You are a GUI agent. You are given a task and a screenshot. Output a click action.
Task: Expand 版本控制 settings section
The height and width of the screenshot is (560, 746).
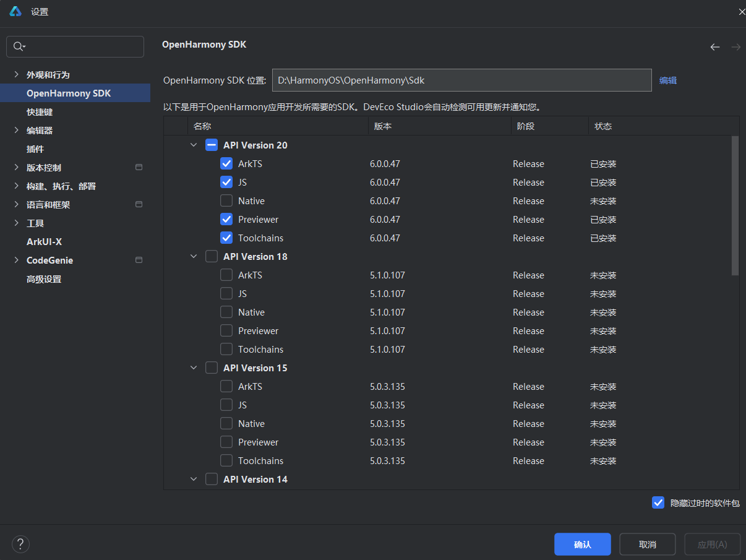pyautogui.click(x=16, y=167)
